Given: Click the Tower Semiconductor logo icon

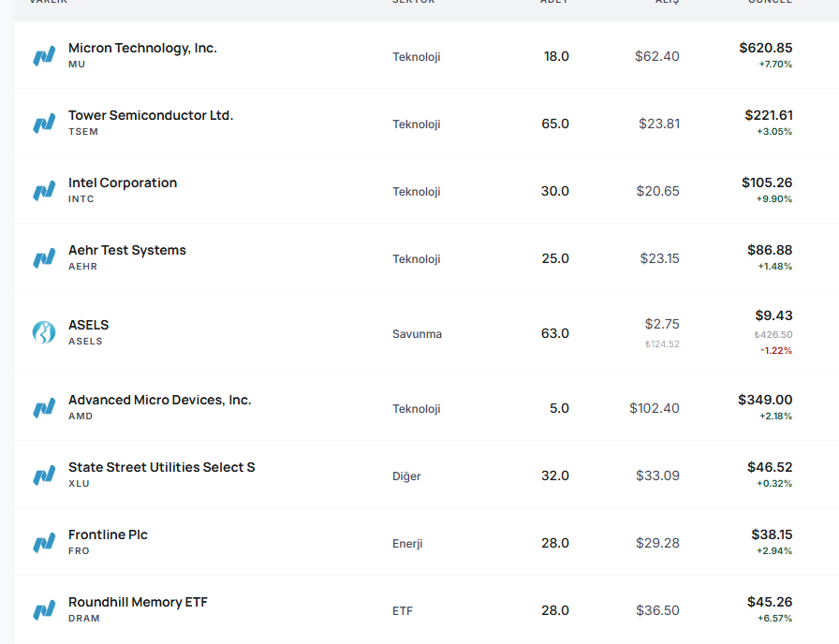Looking at the screenshot, I should pyautogui.click(x=44, y=123).
